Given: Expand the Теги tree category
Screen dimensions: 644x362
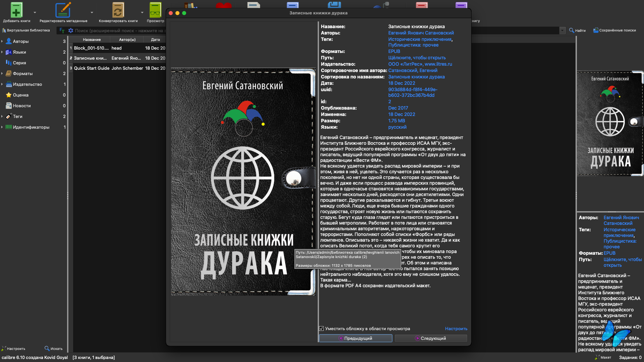Looking at the screenshot, I should pos(2,116).
